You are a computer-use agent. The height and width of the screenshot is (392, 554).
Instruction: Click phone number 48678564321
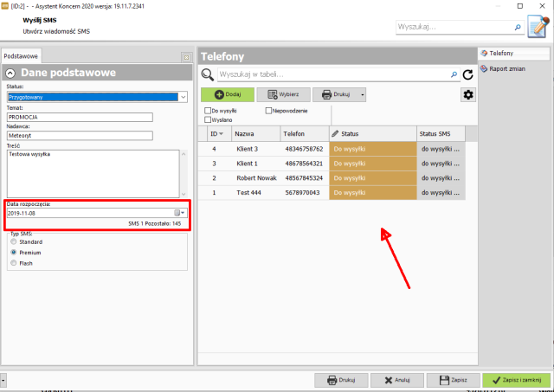click(x=304, y=164)
